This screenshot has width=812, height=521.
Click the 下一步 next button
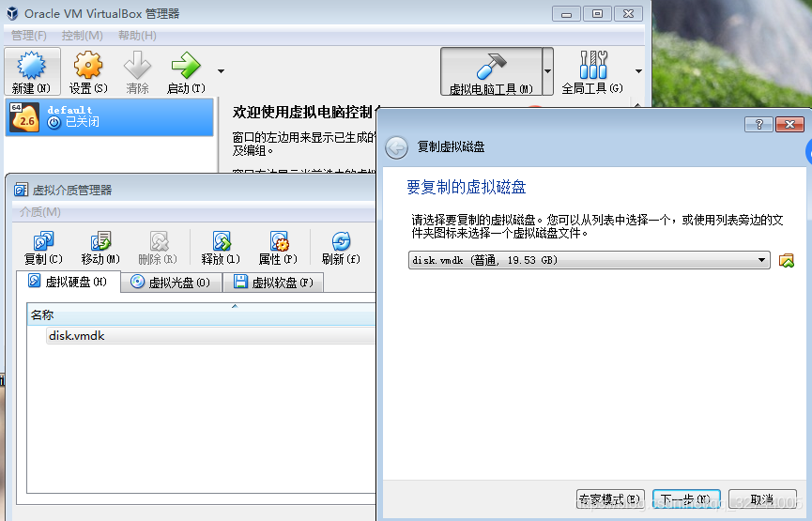tap(686, 499)
